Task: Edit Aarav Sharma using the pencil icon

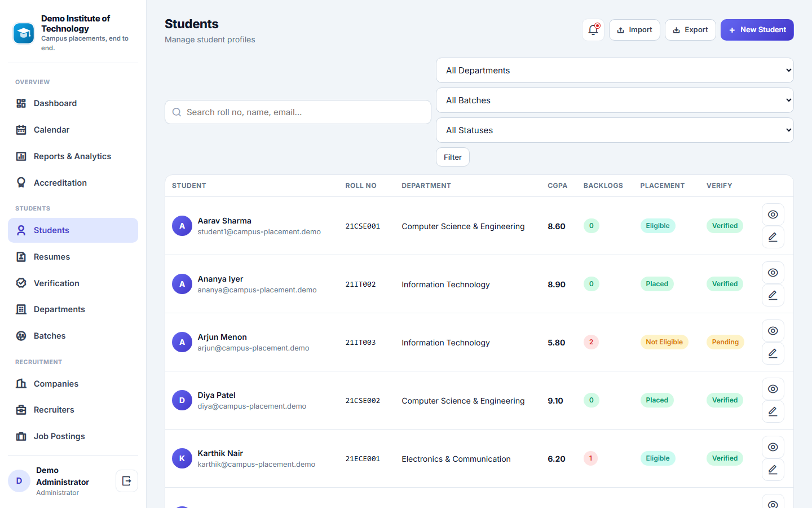Action: pos(773,237)
